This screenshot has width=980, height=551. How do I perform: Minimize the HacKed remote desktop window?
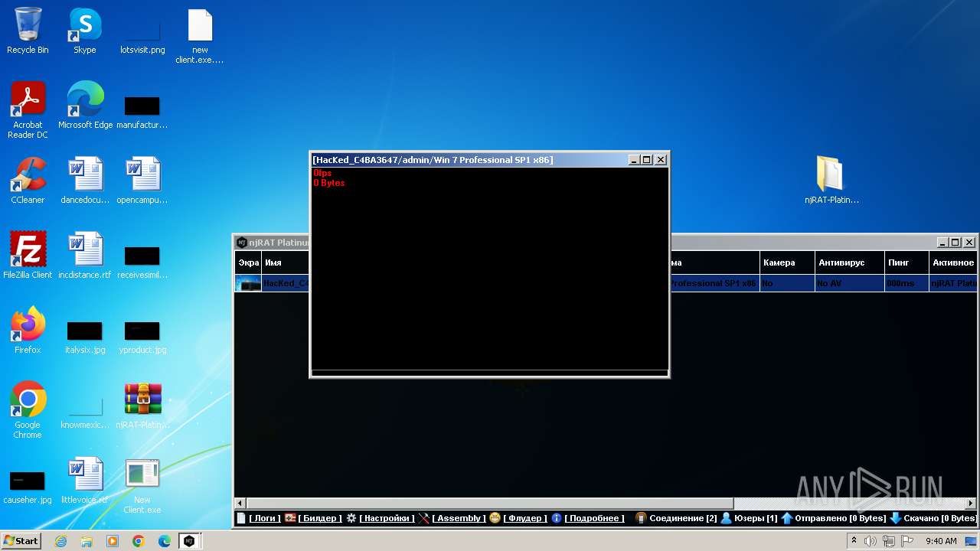tap(634, 160)
